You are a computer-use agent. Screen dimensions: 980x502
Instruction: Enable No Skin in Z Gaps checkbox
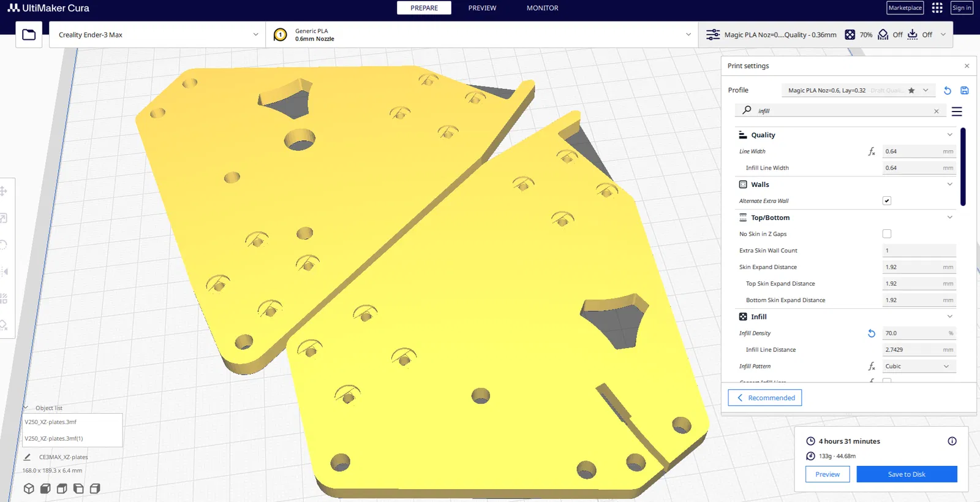pos(887,234)
